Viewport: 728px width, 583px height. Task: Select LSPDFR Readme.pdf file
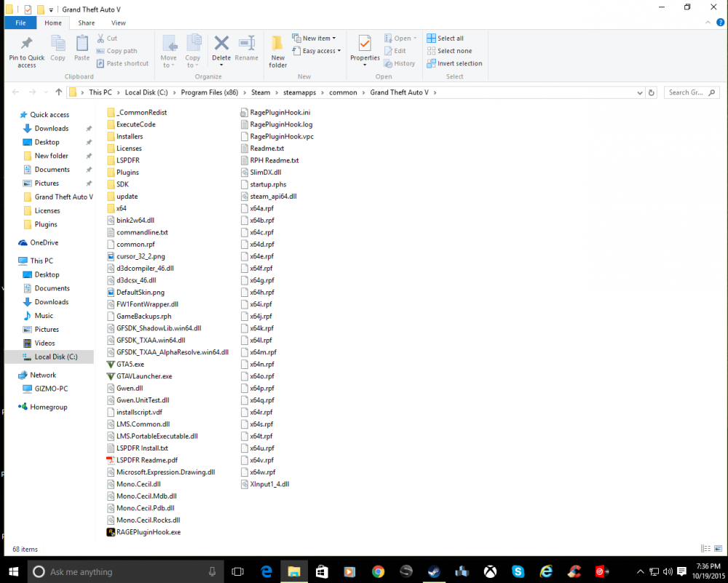[142, 460]
